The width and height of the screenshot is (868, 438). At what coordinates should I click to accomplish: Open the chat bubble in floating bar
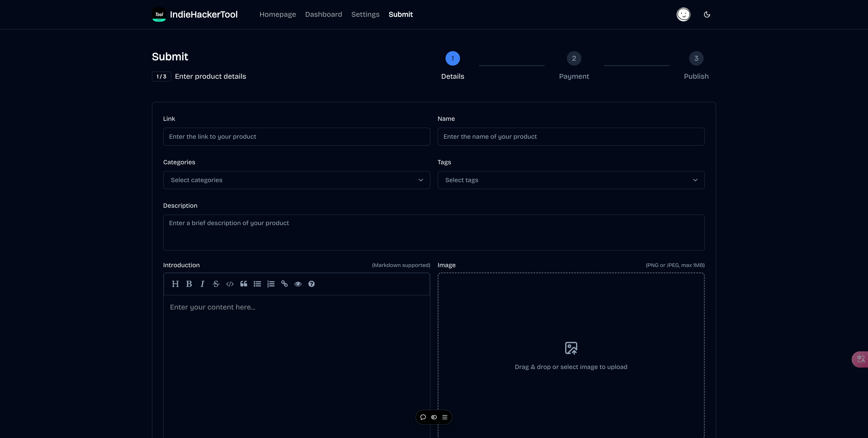[423, 417]
